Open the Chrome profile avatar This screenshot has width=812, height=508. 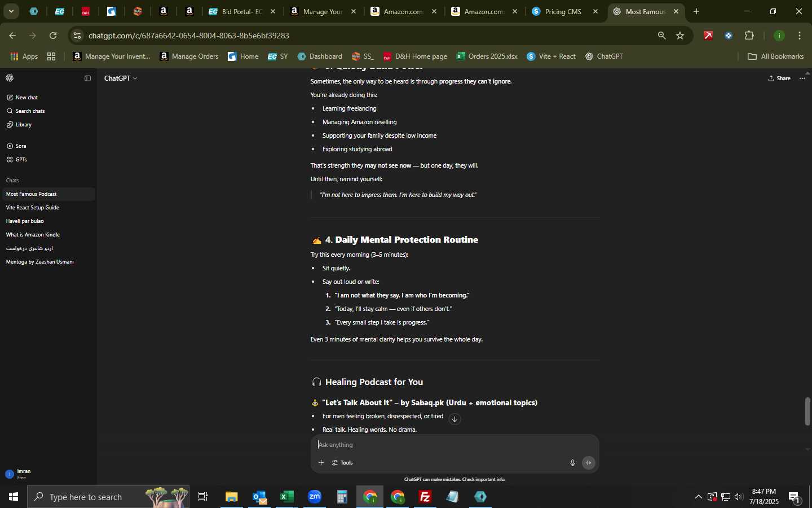click(x=779, y=36)
